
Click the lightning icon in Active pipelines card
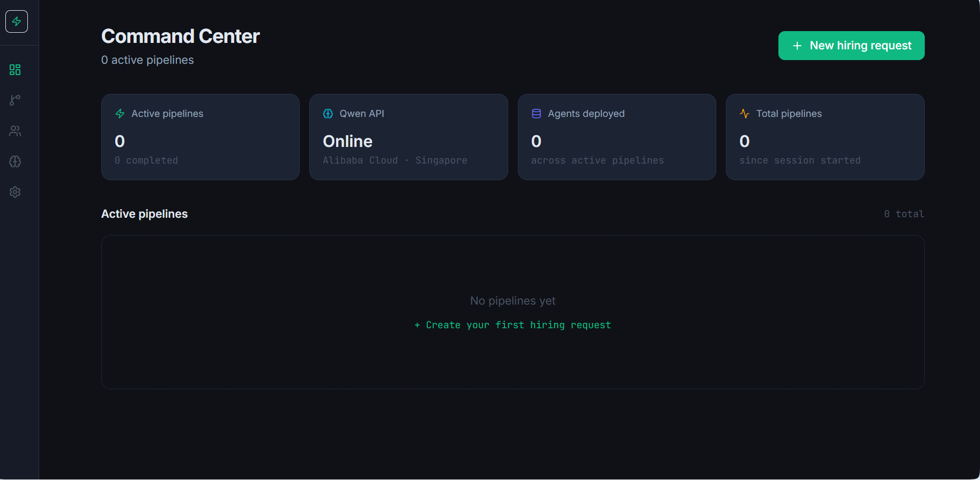[120, 114]
